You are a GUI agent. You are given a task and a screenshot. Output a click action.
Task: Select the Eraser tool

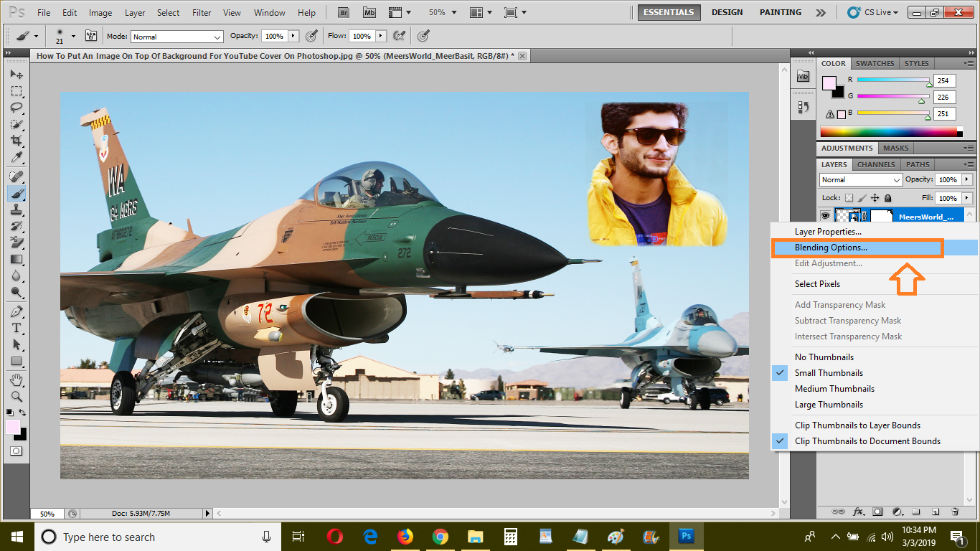coord(17,243)
